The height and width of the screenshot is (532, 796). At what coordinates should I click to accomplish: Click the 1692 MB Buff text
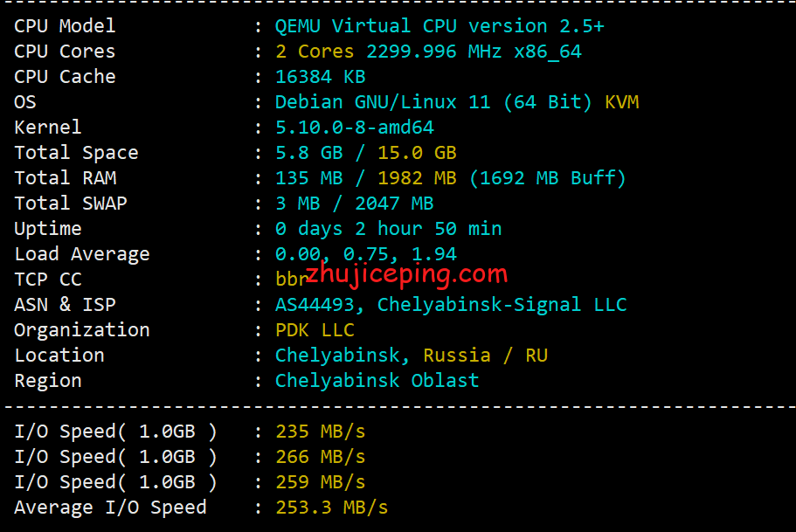click(548, 178)
